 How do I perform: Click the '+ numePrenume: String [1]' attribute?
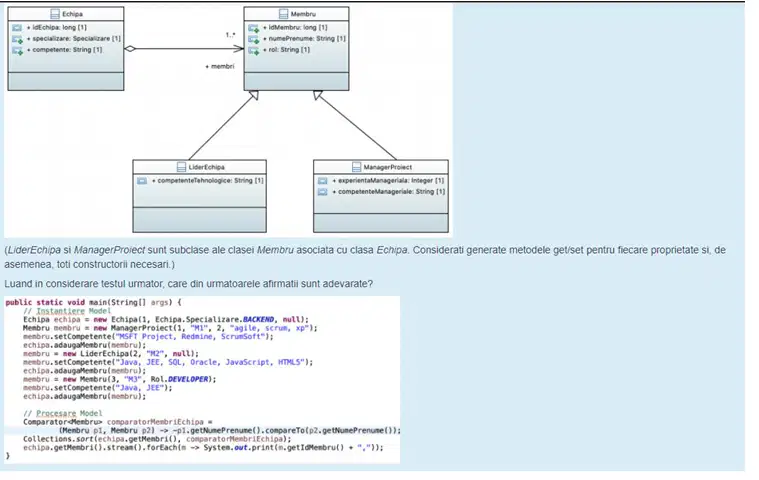pyautogui.click(x=304, y=39)
